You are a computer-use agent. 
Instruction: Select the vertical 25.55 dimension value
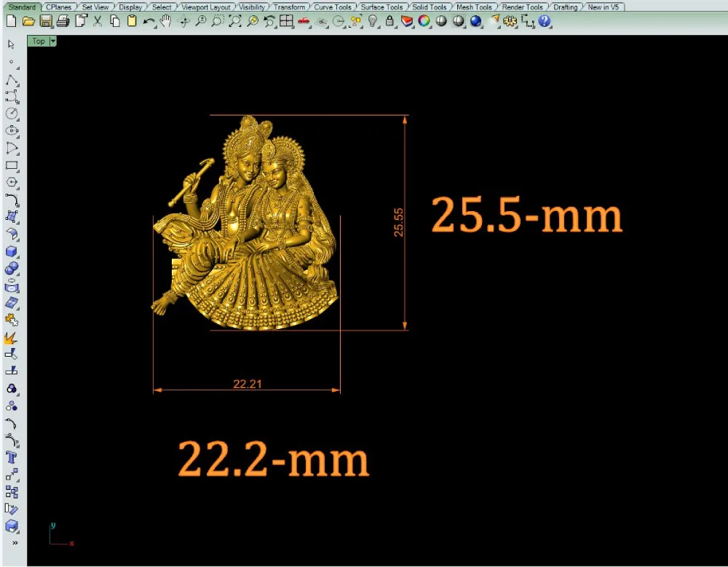398,223
